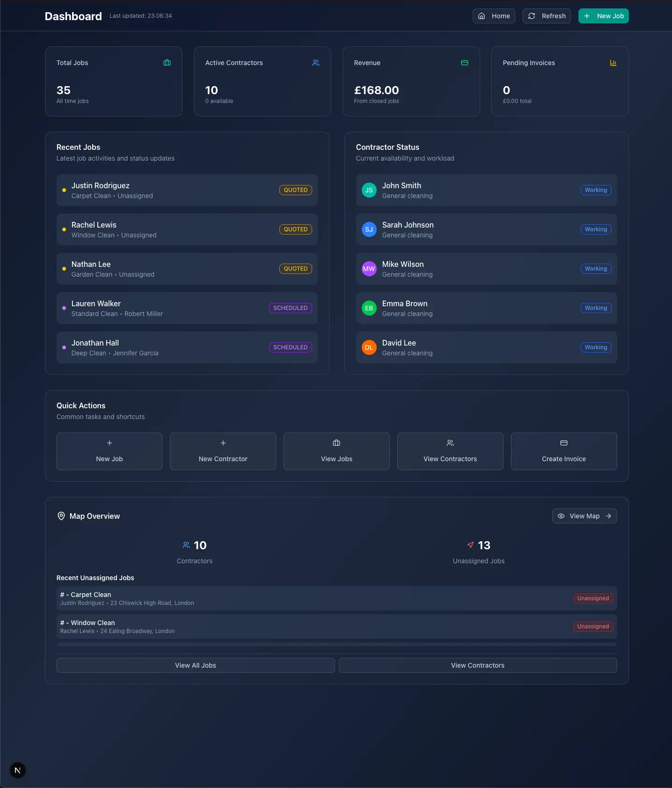Click Unassigned badge on Carpet Clean row
The width and height of the screenshot is (672, 788).
coord(593,598)
